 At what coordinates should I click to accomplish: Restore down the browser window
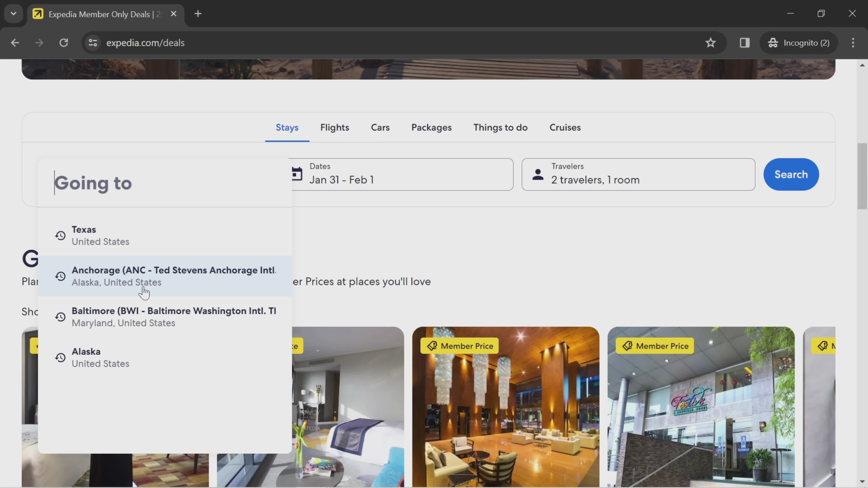(821, 14)
